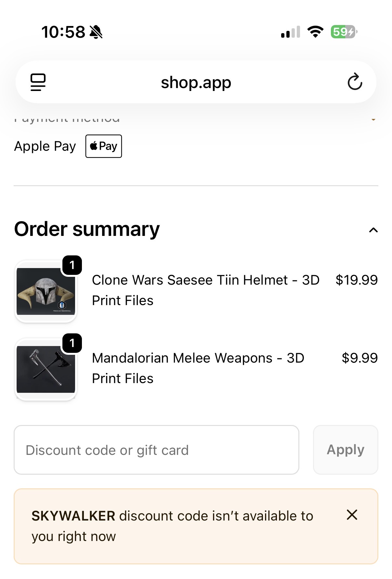
Task: Focus the Discount code or gift card field
Action: tap(156, 450)
